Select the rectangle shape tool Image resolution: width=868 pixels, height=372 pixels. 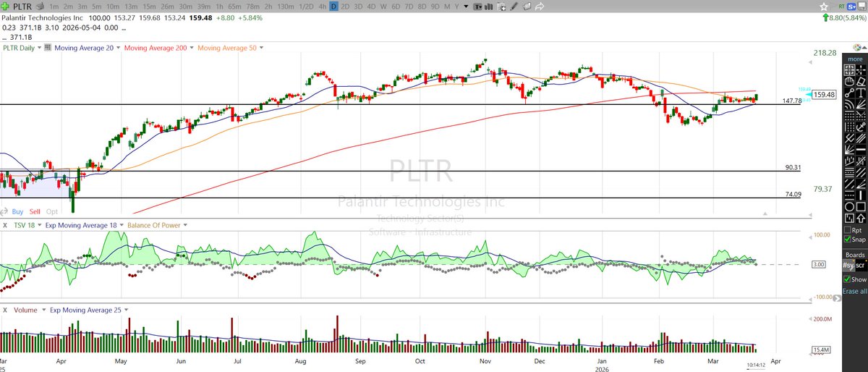tap(861, 207)
